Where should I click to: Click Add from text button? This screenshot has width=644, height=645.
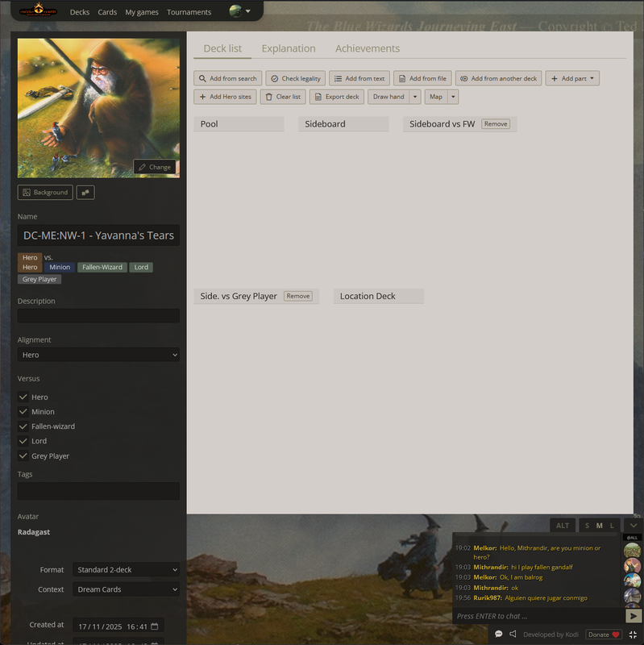359,78
